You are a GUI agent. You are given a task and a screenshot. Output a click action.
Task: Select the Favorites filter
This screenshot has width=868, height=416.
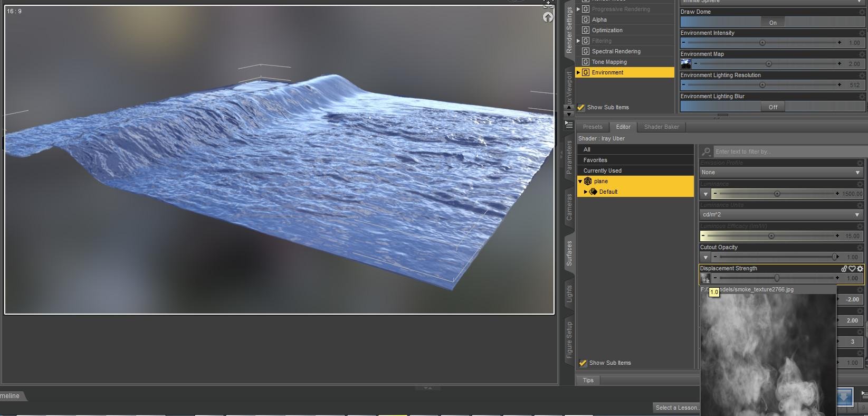tap(635, 160)
